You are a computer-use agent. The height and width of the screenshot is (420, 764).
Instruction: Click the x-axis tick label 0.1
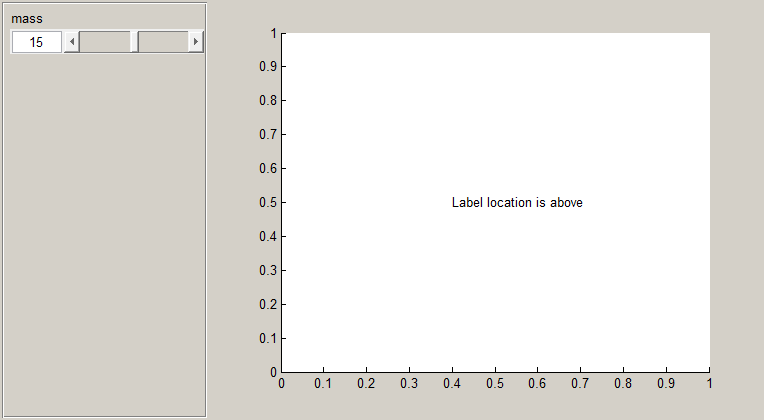[324, 383]
